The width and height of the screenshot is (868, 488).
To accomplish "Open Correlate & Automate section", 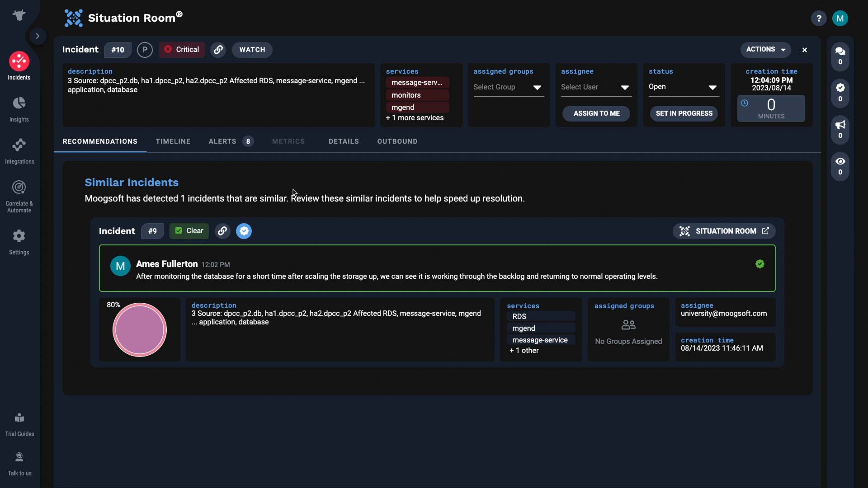I will coord(19,197).
